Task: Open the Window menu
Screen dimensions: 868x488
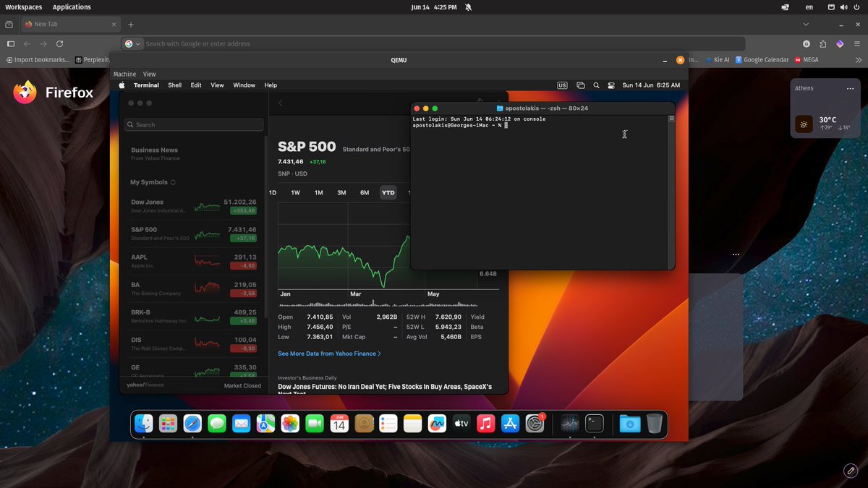Action: [x=244, y=85]
